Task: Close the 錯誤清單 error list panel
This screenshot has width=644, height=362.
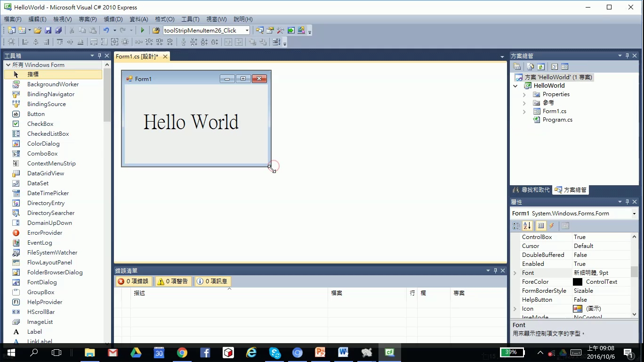Action: point(503,271)
